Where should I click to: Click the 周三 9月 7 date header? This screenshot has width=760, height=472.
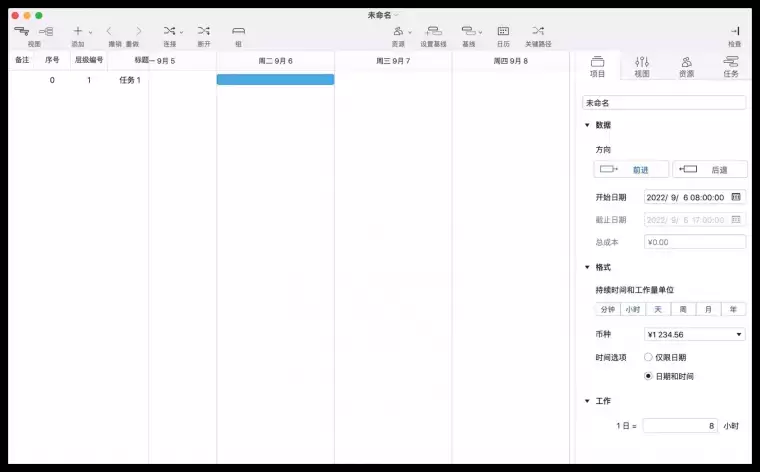(x=393, y=61)
